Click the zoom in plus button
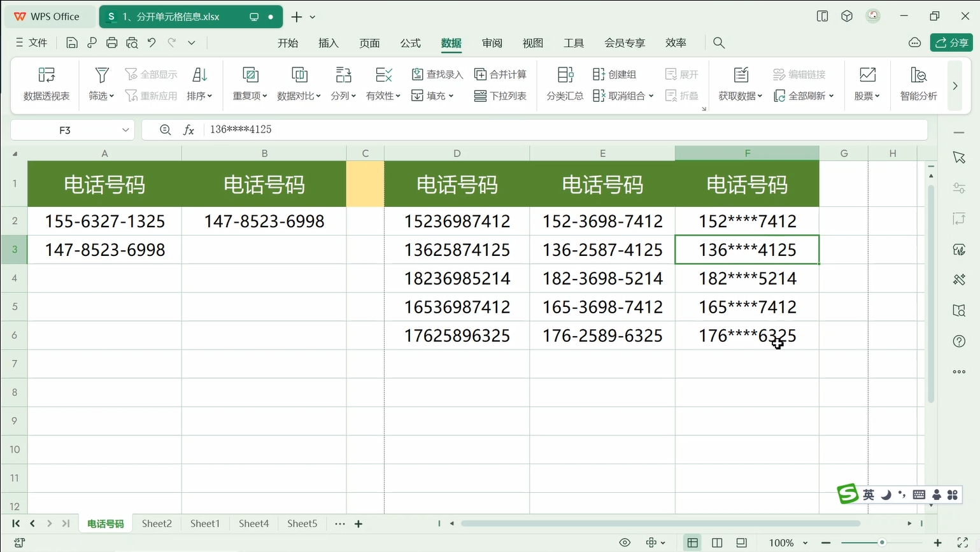The width and height of the screenshot is (980, 552). click(937, 542)
